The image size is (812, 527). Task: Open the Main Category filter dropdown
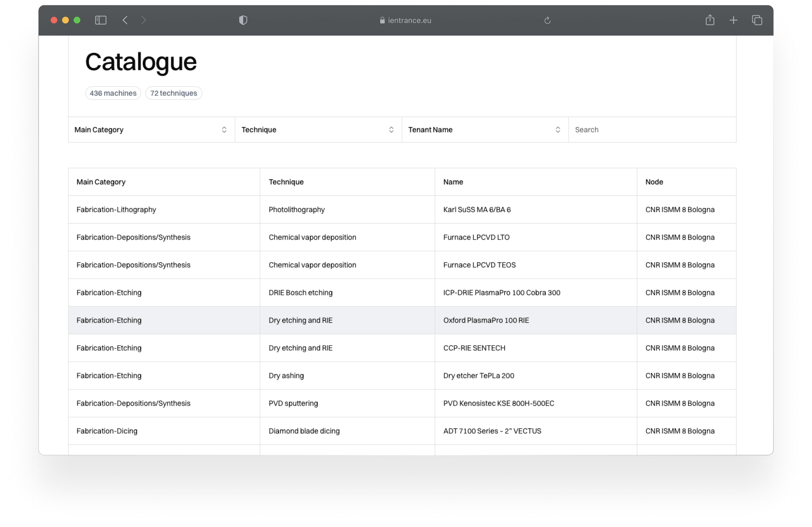151,130
